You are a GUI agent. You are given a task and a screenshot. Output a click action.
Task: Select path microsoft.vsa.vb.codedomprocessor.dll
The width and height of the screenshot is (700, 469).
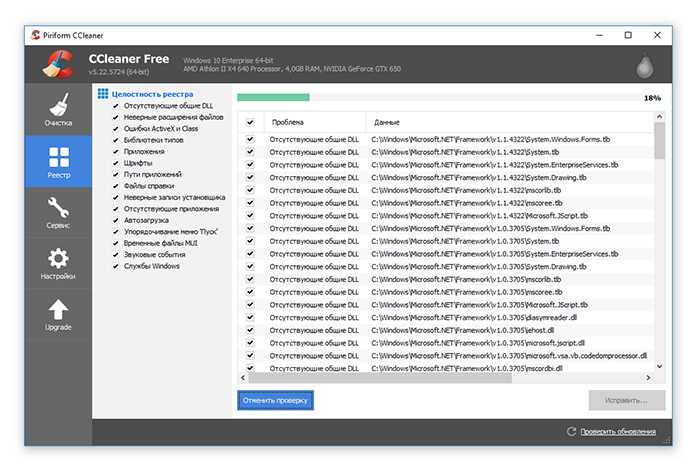point(509,356)
